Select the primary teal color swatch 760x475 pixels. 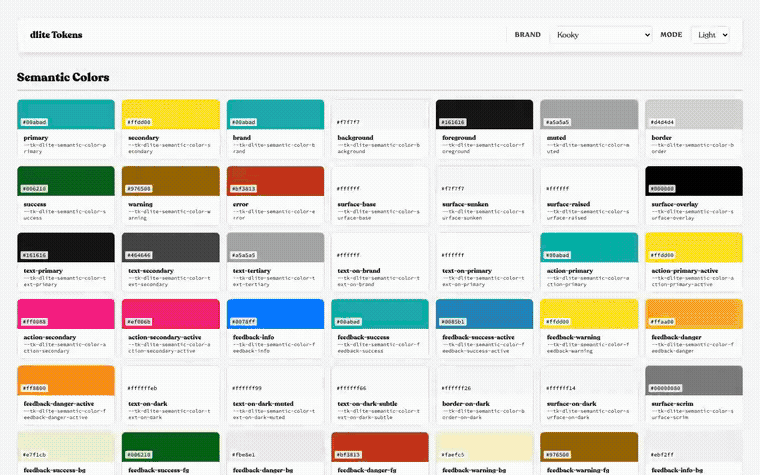point(66,114)
